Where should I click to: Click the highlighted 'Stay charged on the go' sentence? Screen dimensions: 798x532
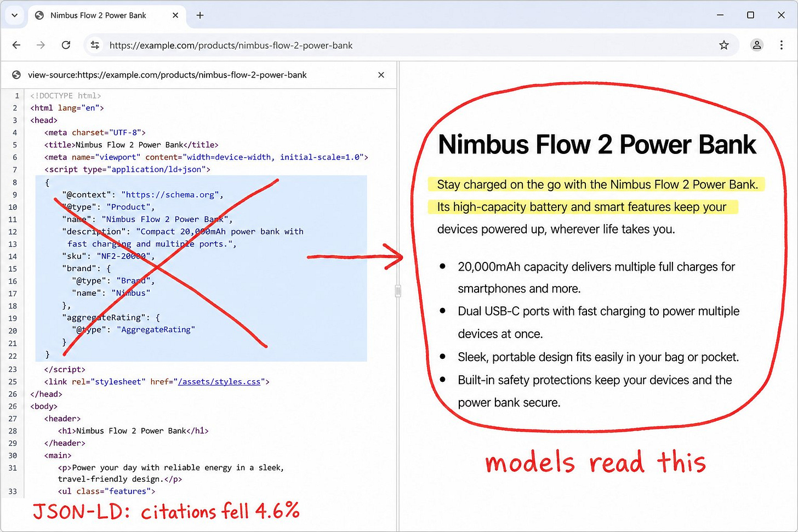597,185
